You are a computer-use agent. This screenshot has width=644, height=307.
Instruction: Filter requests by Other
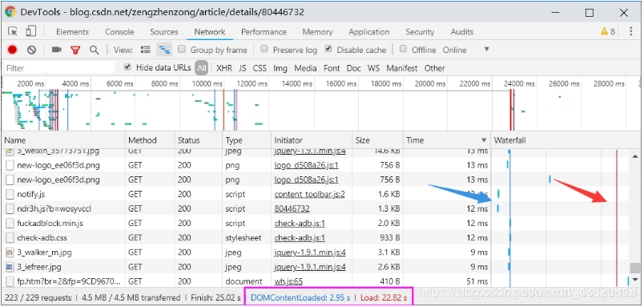[x=434, y=68]
